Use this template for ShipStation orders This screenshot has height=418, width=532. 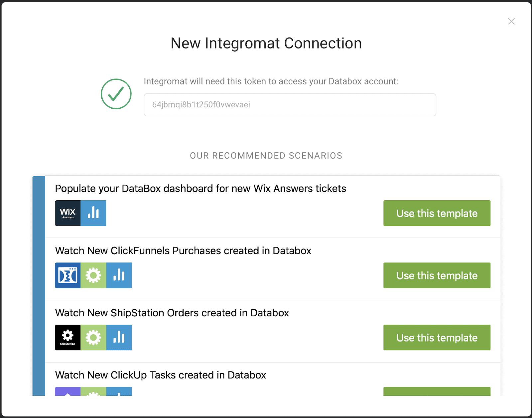coord(437,338)
